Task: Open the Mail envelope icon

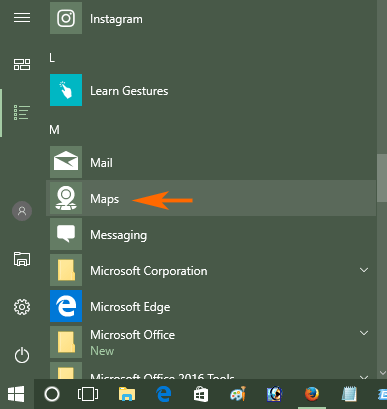Action: click(66, 162)
